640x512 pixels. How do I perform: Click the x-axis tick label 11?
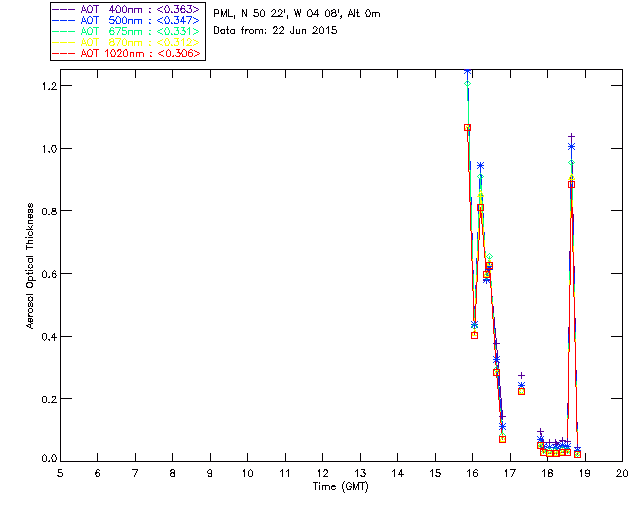285,473
